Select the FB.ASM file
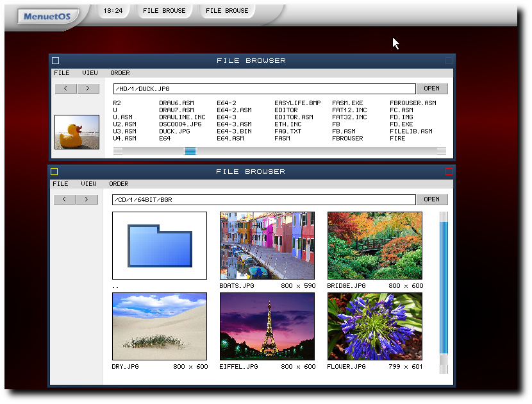The width and height of the screenshot is (532, 404). (x=344, y=131)
